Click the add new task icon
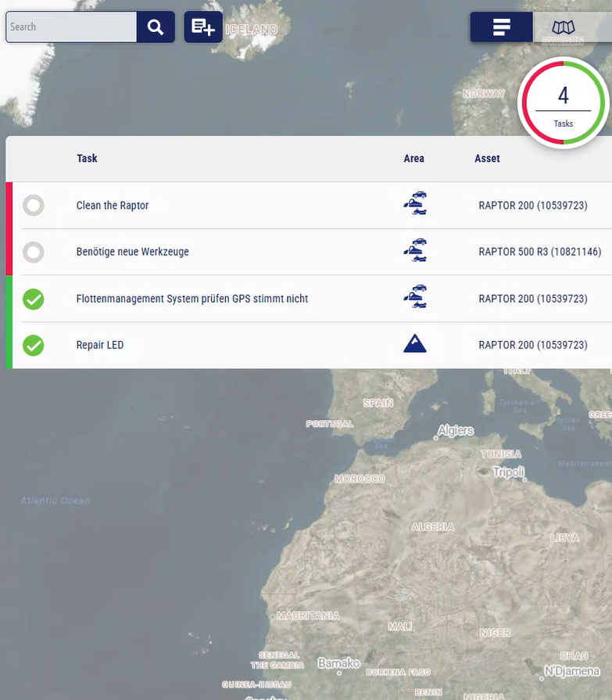The width and height of the screenshot is (612, 700). (203, 27)
